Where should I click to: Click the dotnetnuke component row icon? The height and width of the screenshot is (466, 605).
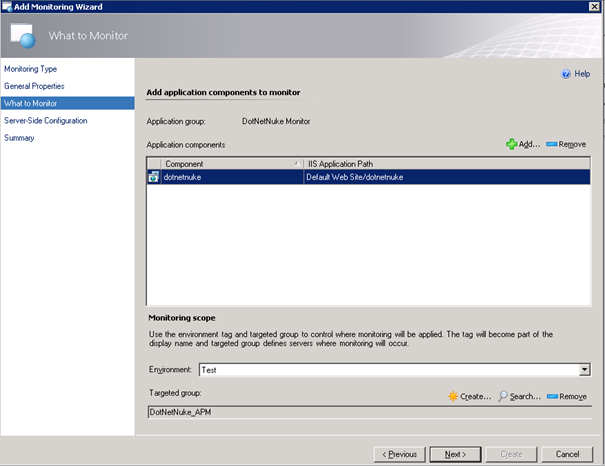[154, 177]
